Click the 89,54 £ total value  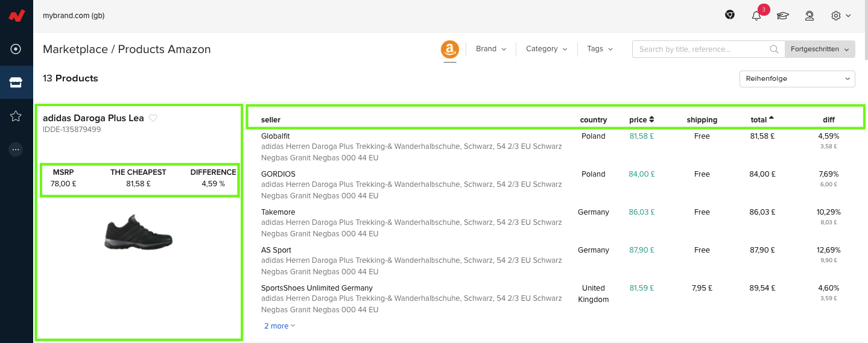point(762,288)
